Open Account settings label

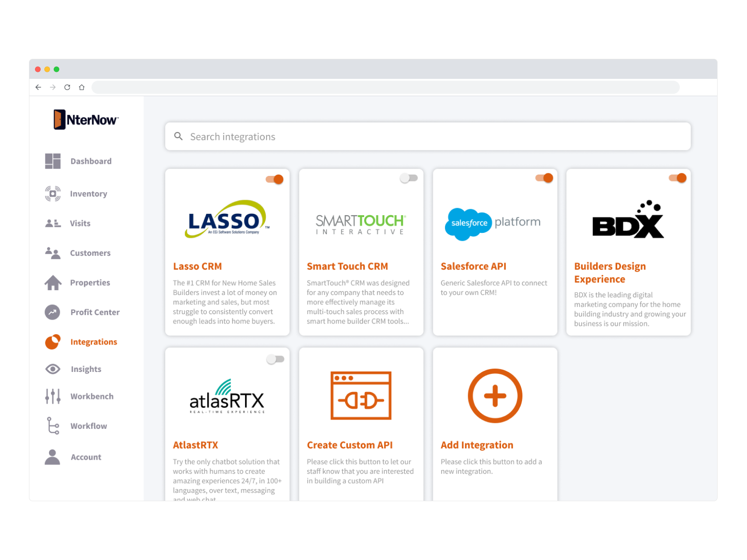click(x=86, y=457)
